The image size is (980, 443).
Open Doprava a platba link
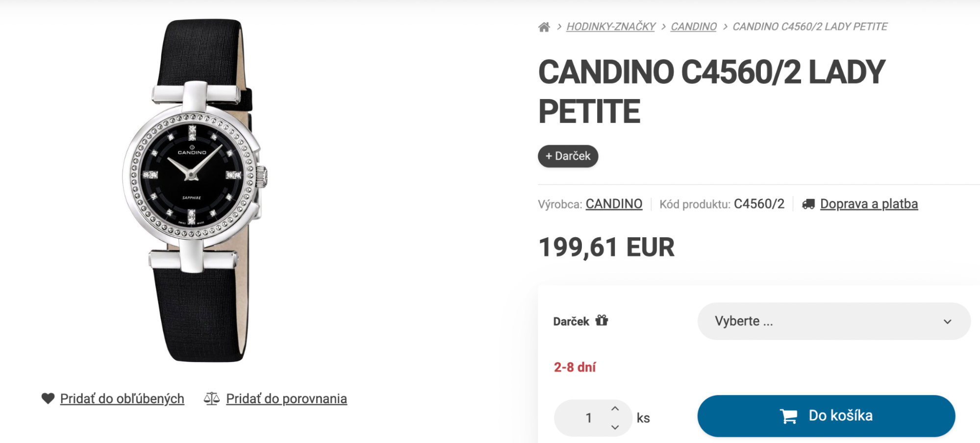[869, 204]
